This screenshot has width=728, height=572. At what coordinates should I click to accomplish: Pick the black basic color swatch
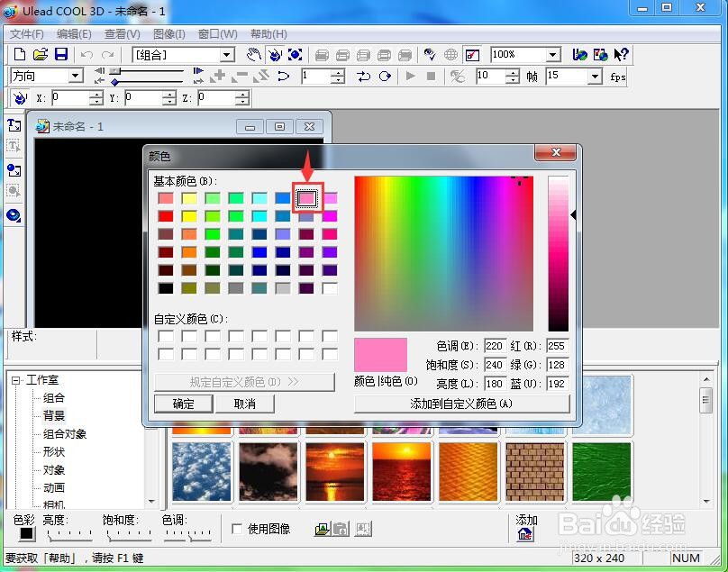[166, 288]
